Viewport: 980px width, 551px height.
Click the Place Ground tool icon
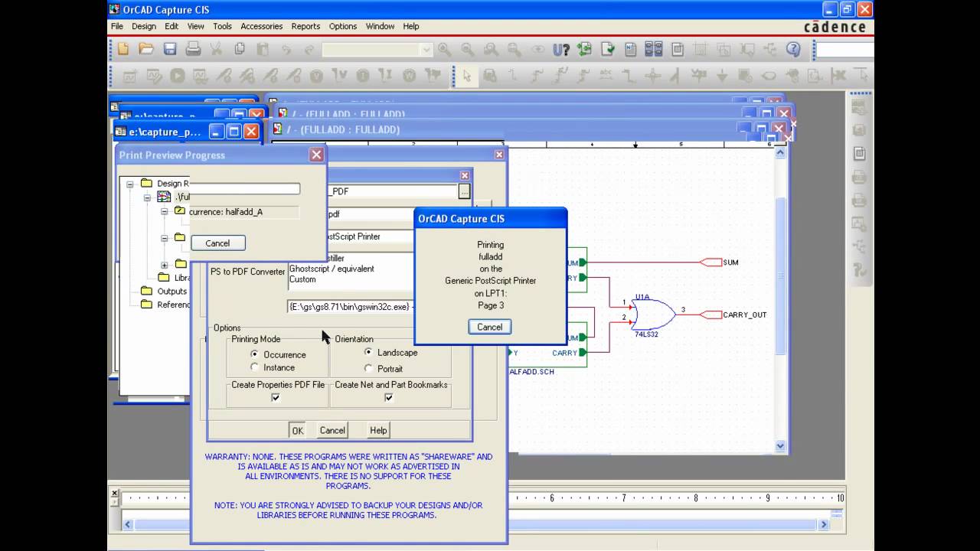point(721,75)
